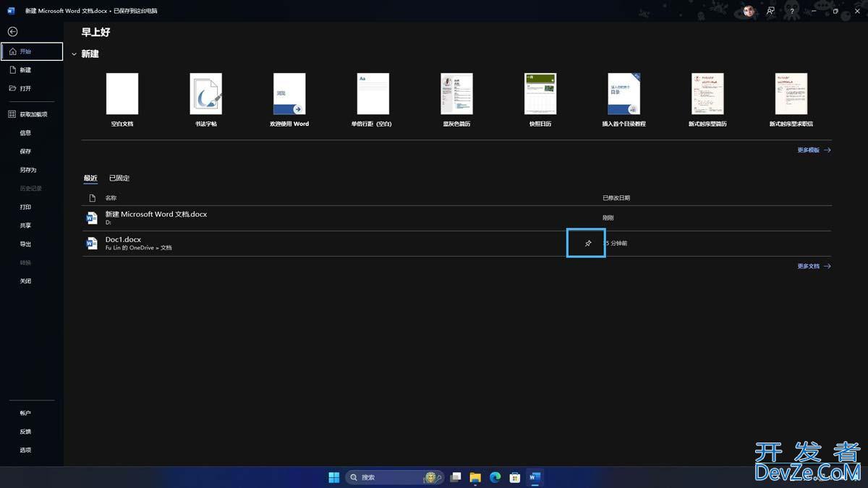Click the 名称 column header
Viewport: 868px width, 488px height.
pos(111,198)
